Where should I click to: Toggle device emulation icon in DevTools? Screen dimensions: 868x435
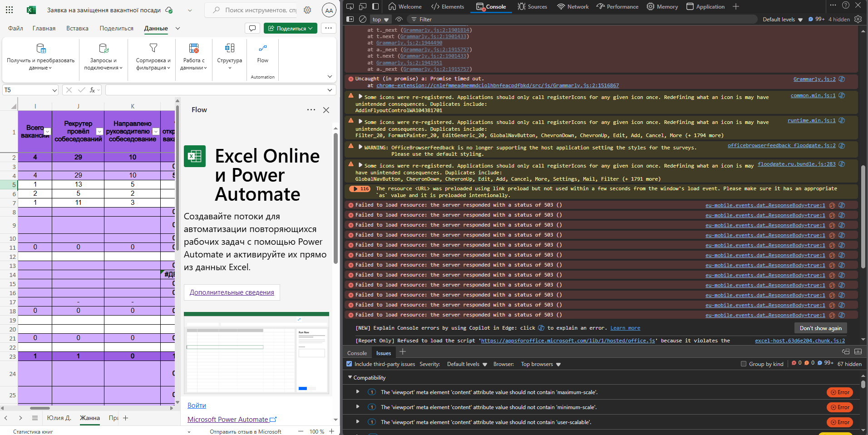pyautogui.click(x=363, y=6)
